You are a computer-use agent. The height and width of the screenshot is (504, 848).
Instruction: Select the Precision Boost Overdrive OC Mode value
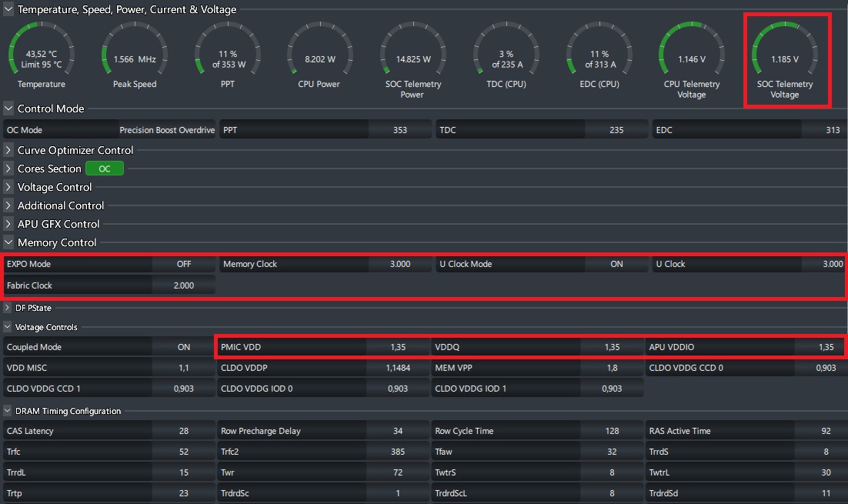tap(167, 130)
